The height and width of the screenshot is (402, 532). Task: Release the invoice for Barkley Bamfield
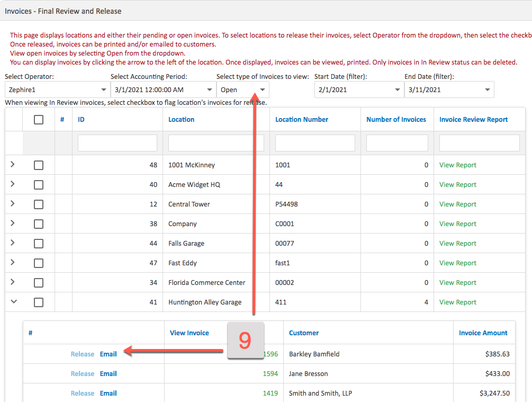(82, 354)
